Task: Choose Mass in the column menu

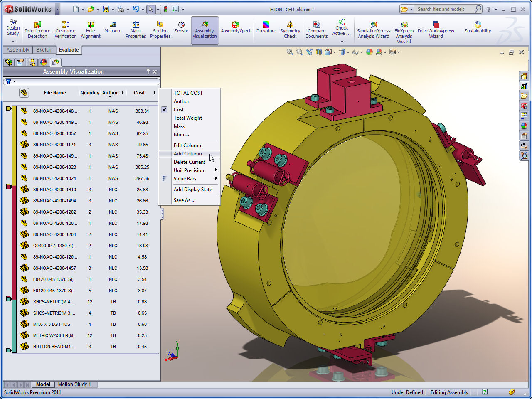Action: coord(179,126)
